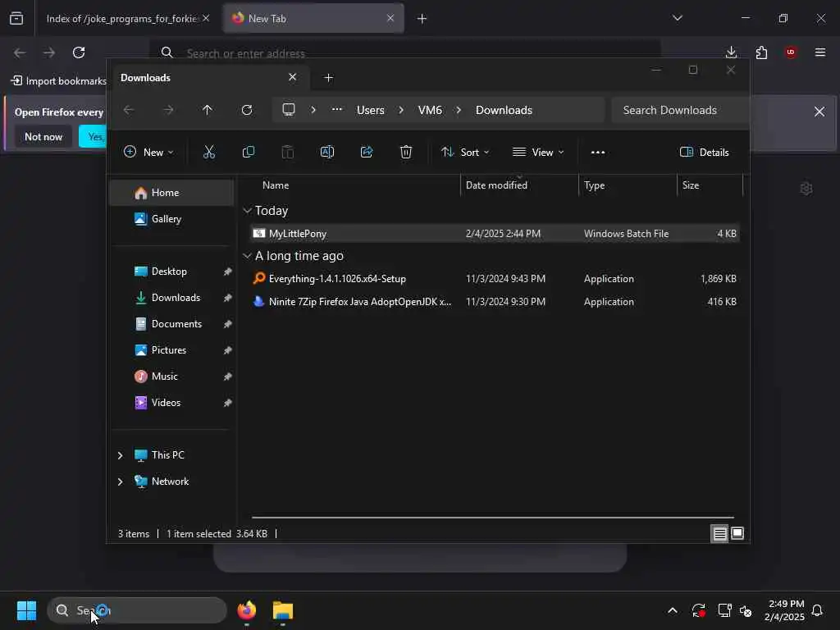Select the New Tab tab in Firefox
The height and width of the screenshot is (630, 840).
click(313, 18)
